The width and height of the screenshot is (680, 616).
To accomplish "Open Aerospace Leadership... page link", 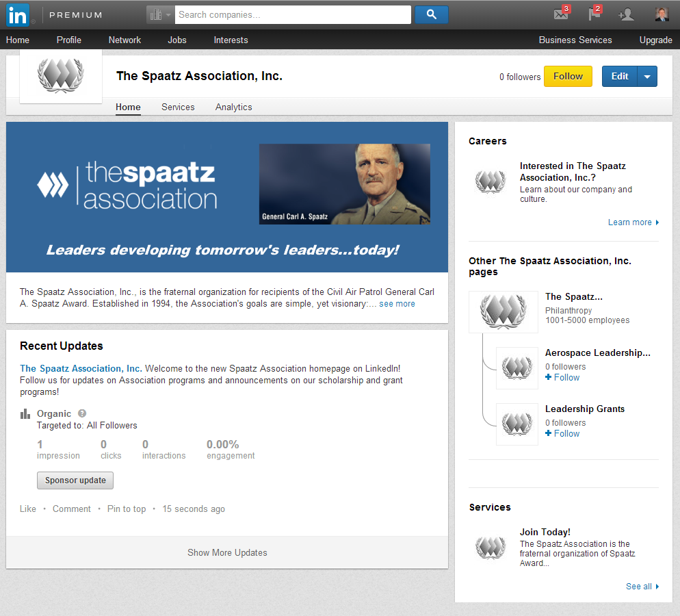I will 598,352.
